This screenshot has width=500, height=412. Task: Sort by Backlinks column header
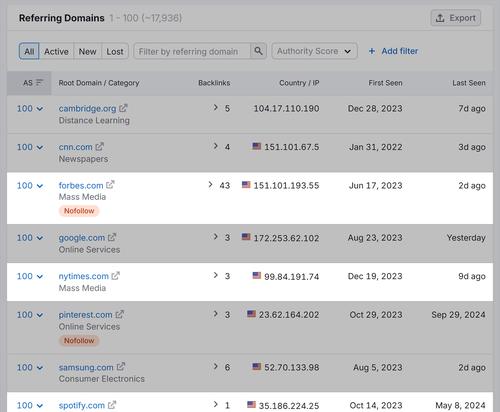click(x=214, y=83)
